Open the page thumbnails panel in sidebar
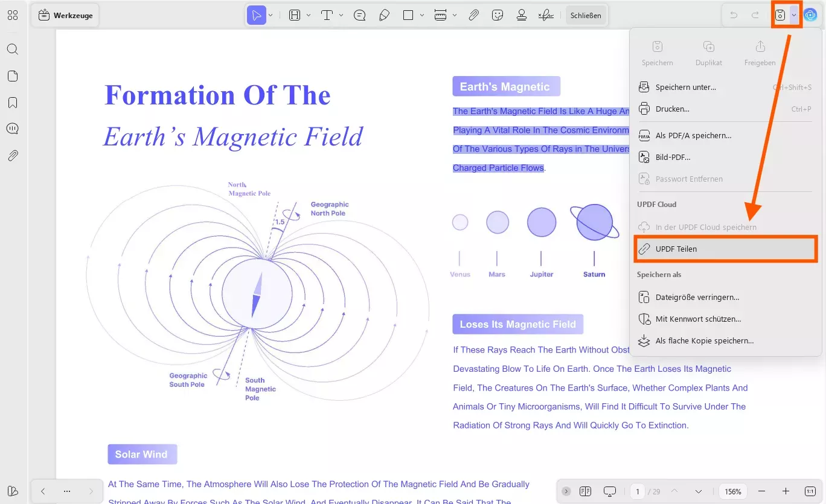Image resolution: width=826 pixels, height=504 pixels. tap(13, 76)
